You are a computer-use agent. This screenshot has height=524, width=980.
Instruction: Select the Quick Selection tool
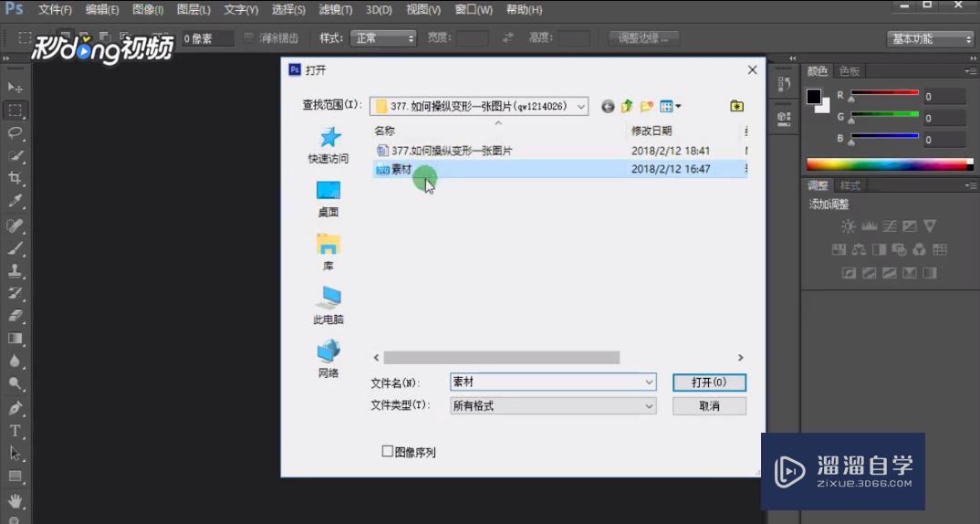15,155
